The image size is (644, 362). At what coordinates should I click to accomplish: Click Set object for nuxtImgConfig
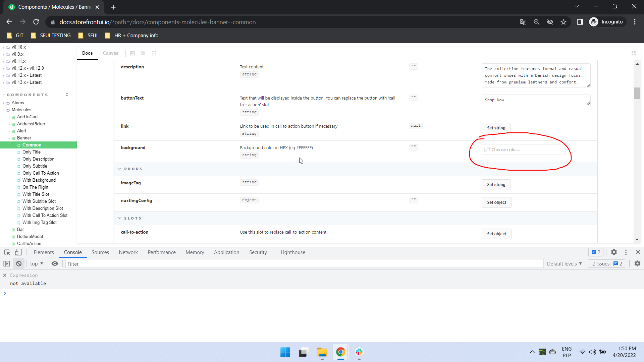point(496,202)
